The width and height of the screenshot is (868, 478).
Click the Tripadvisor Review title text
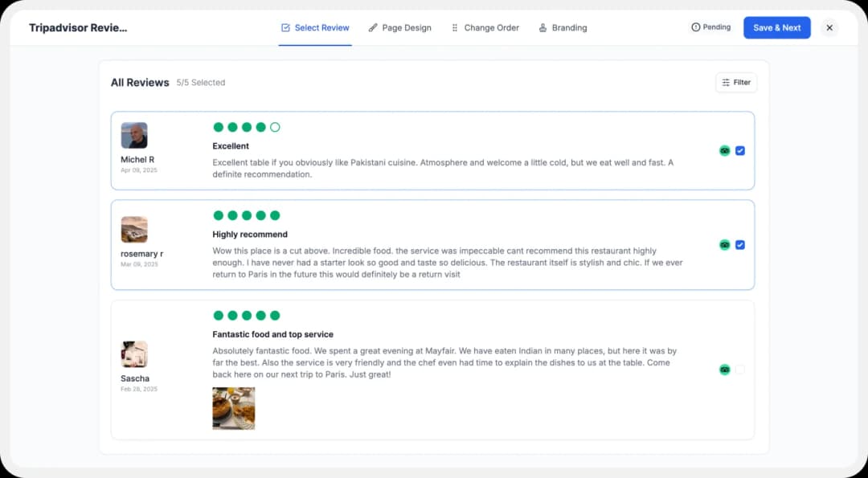click(x=78, y=27)
